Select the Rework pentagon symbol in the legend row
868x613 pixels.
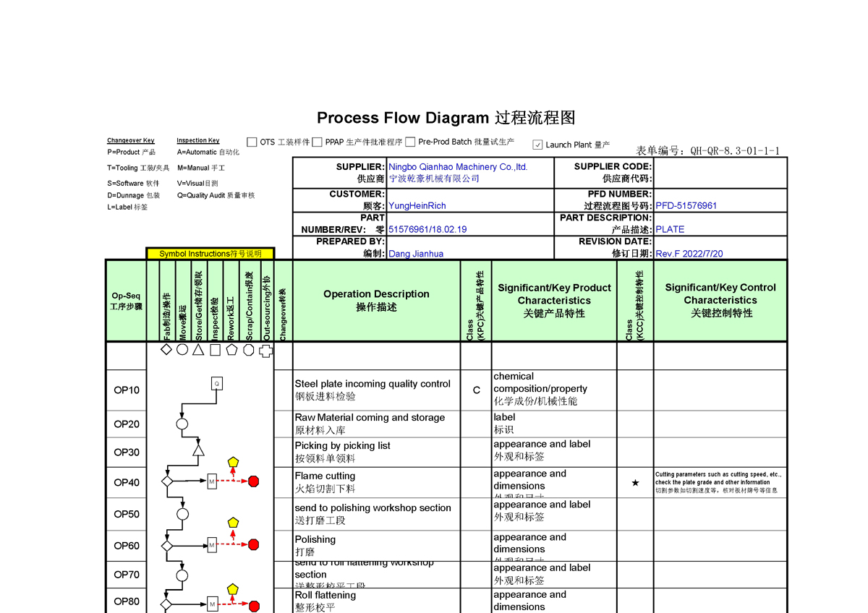[231, 350]
